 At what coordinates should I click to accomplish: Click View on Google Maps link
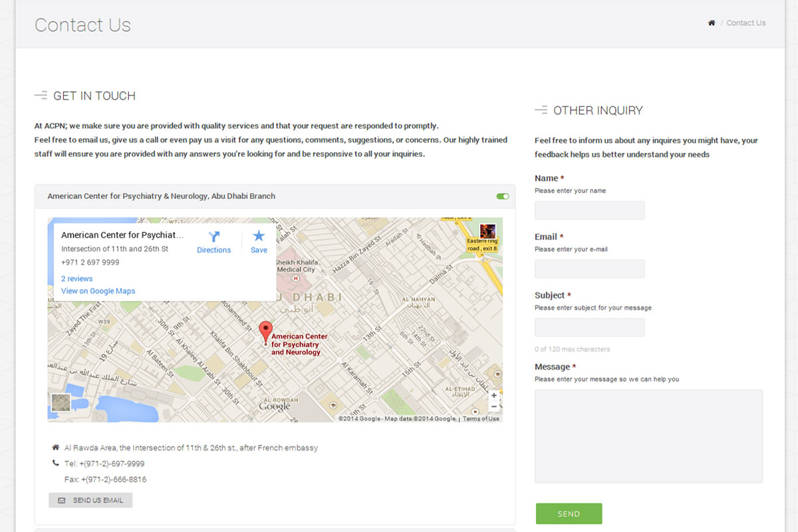point(98,291)
